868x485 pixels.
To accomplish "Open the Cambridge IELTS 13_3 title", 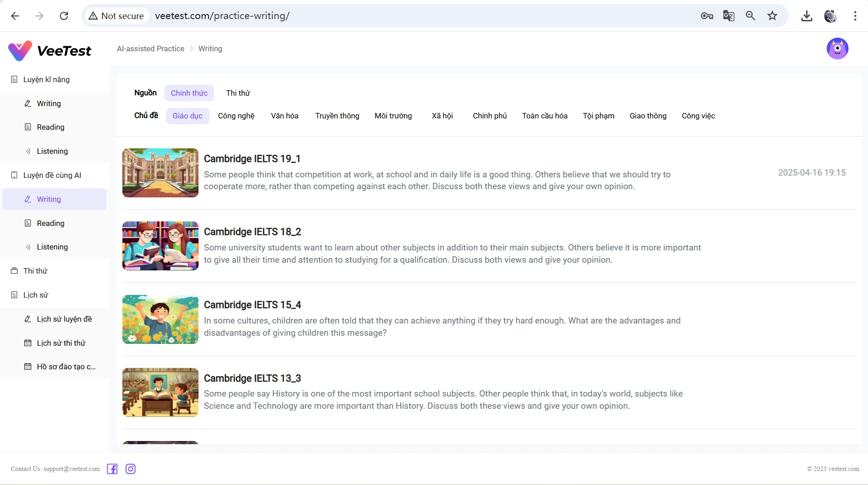I will coord(252,378).
